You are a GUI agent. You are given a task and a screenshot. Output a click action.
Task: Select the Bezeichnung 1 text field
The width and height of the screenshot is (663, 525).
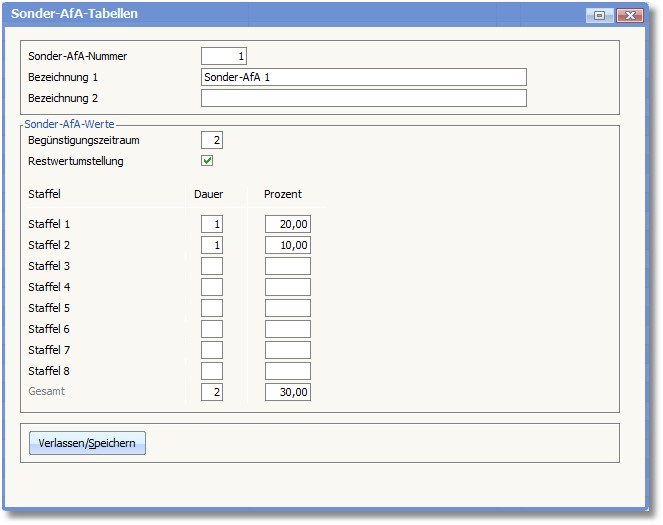(x=363, y=77)
